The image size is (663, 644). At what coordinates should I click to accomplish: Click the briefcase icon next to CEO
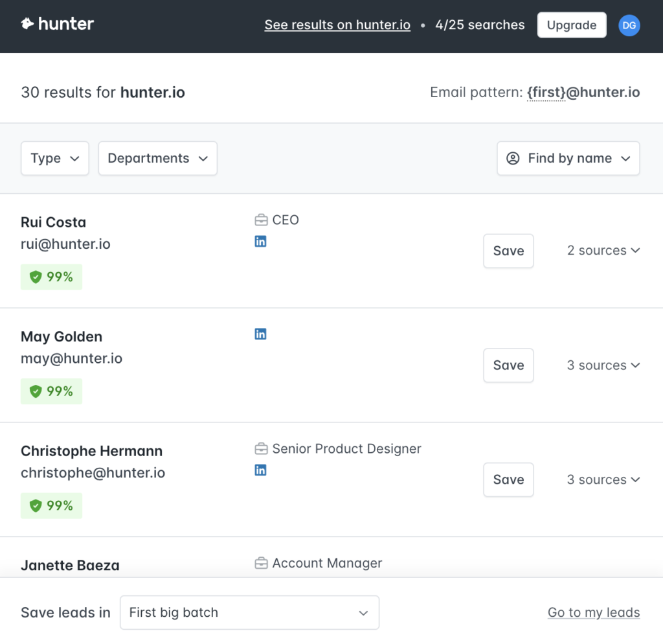pyautogui.click(x=261, y=220)
